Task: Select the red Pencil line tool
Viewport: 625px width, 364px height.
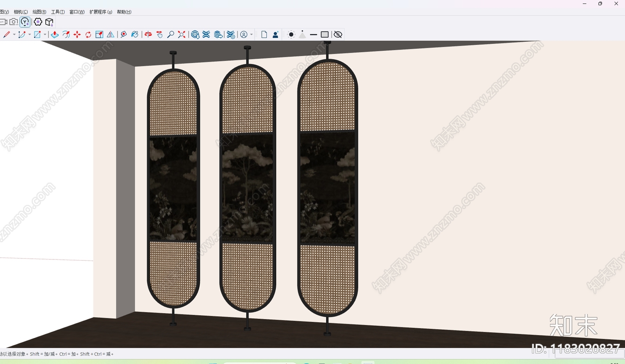Action: (x=7, y=34)
